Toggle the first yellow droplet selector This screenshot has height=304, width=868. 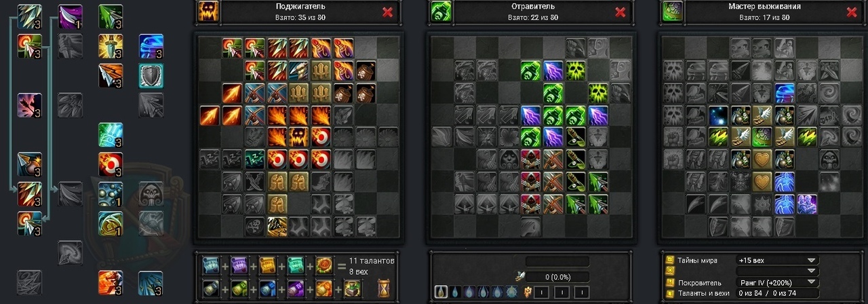coord(441,292)
